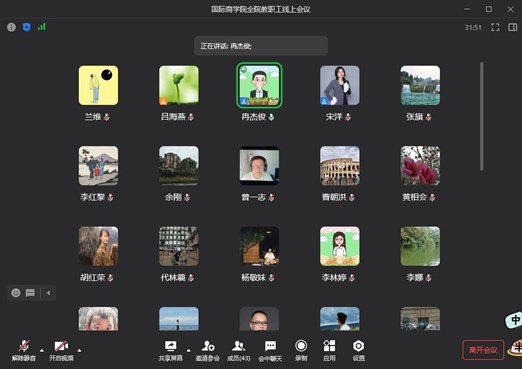Enter fullscreen mode icon
Viewport: 522px width, 369px height.
click(495, 27)
